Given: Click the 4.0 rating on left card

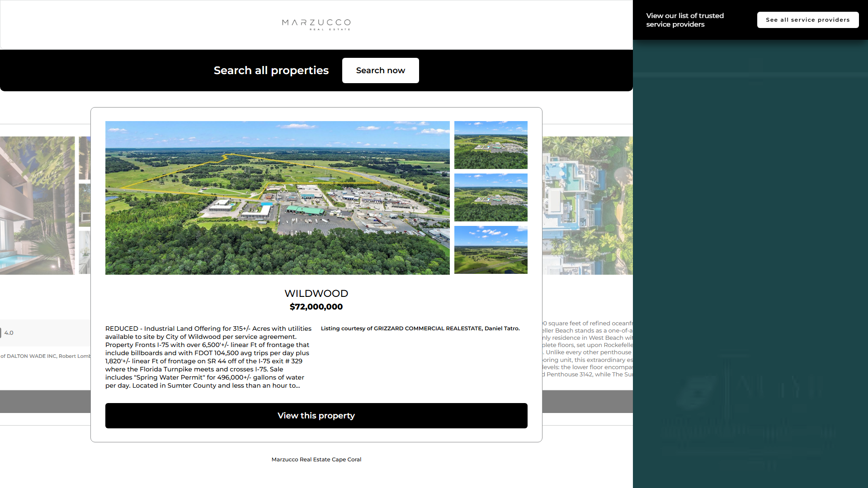Looking at the screenshot, I should [9, 333].
